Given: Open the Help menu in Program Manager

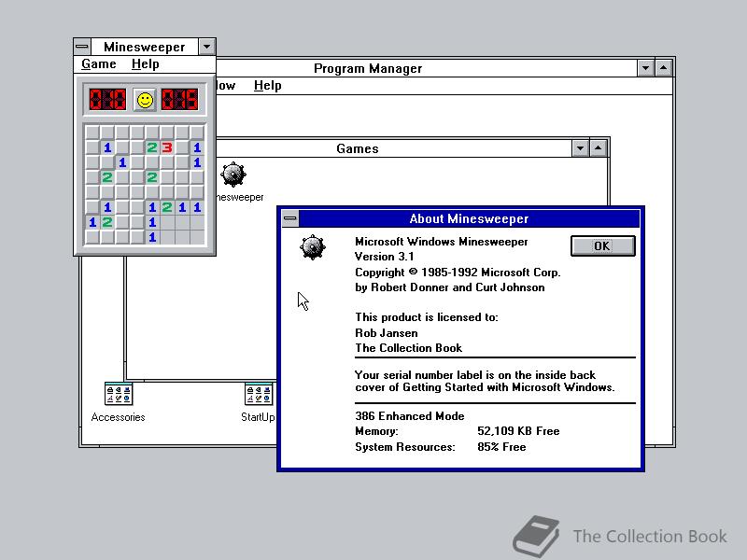Looking at the screenshot, I should (267, 85).
